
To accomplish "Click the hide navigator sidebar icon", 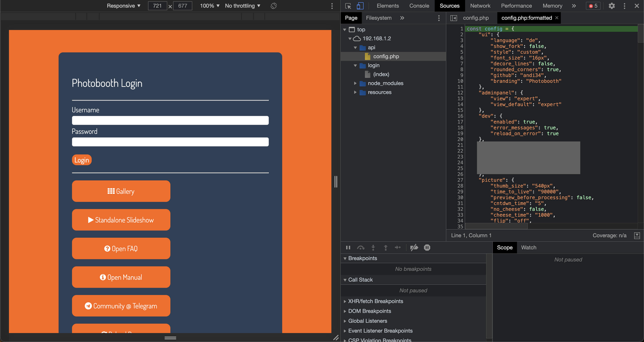I will click(x=453, y=18).
